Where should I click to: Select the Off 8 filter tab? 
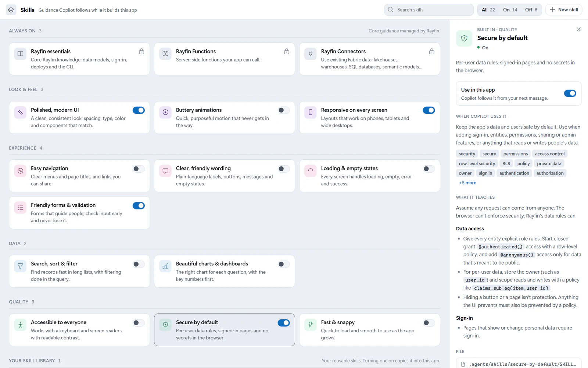click(531, 10)
